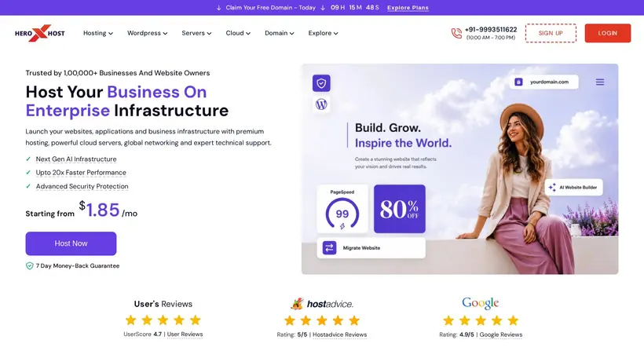Open the User Reviews link
Screen dimensions: 644x362
[185, 335]
